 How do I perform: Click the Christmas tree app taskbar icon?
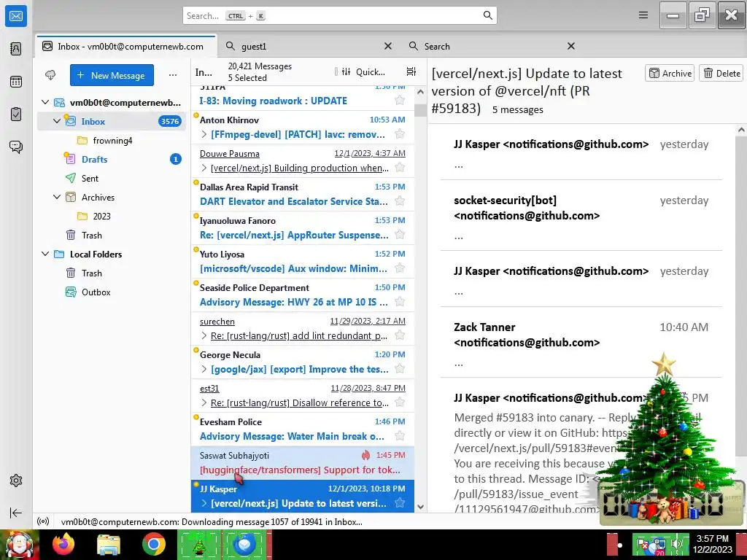199,544
